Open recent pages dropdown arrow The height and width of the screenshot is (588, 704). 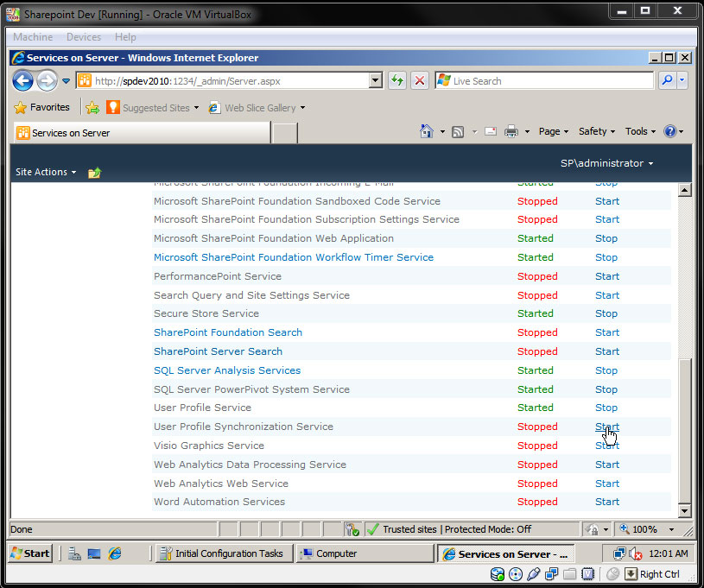click(x=66, y=81)
